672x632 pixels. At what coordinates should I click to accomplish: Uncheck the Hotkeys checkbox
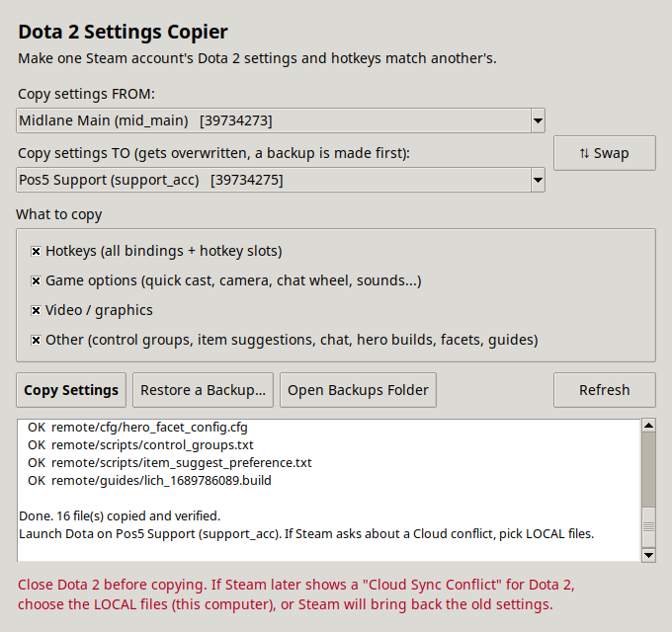click(36, 252)
